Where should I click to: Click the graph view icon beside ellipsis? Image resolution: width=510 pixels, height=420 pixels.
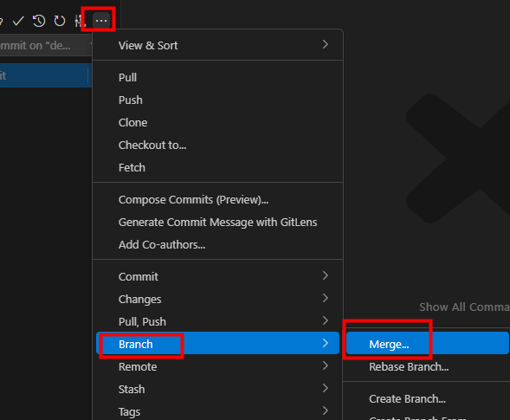(80, 21)
